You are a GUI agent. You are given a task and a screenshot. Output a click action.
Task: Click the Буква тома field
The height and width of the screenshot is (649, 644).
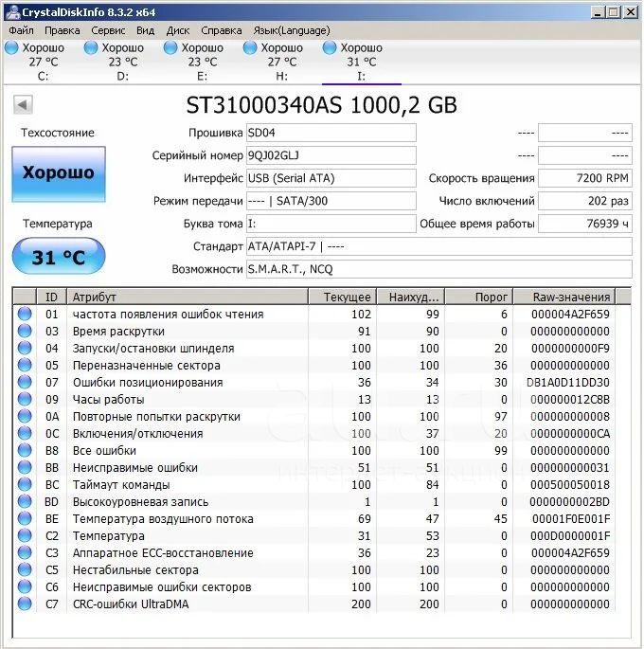pos(331,224)
